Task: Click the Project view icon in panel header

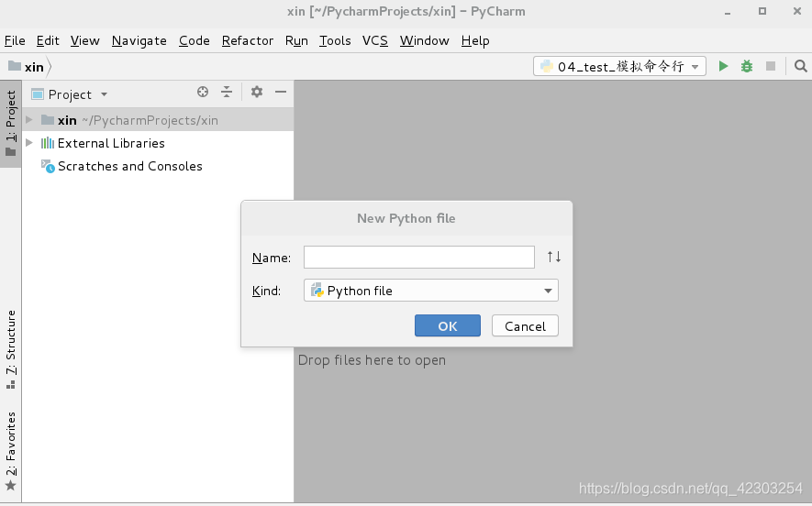Action: (38, 94)
